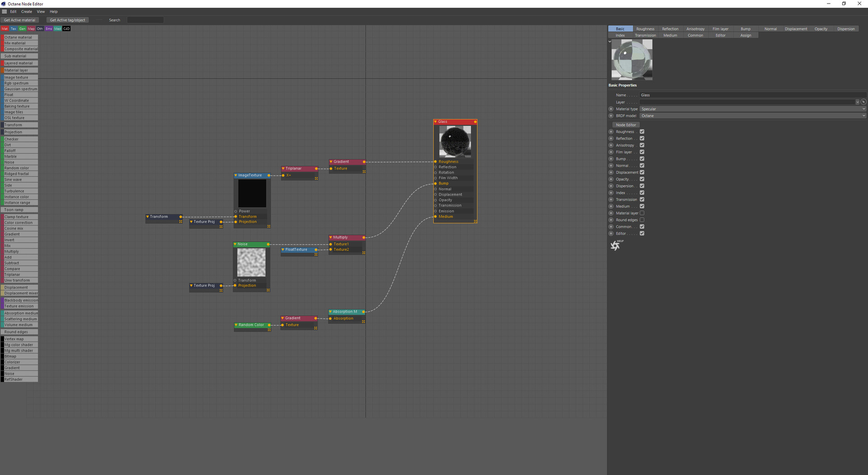Click the Octane Node Editor app icon
This screenshot has height=475, width=868.
(x=4, y=4)
